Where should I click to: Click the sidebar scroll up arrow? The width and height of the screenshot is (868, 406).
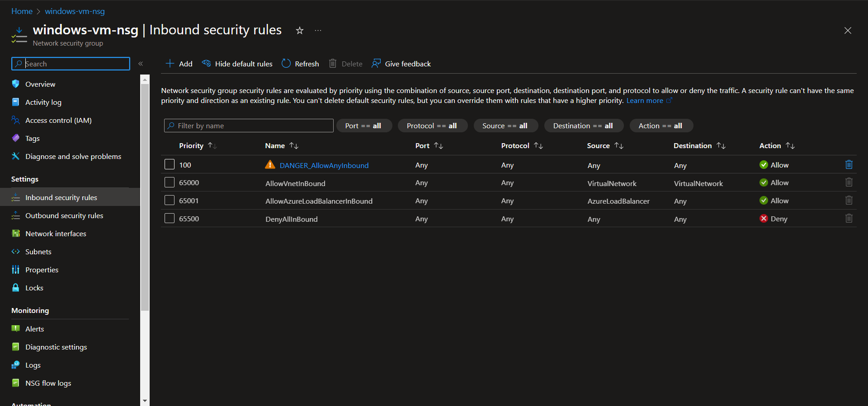coord(145,80)
